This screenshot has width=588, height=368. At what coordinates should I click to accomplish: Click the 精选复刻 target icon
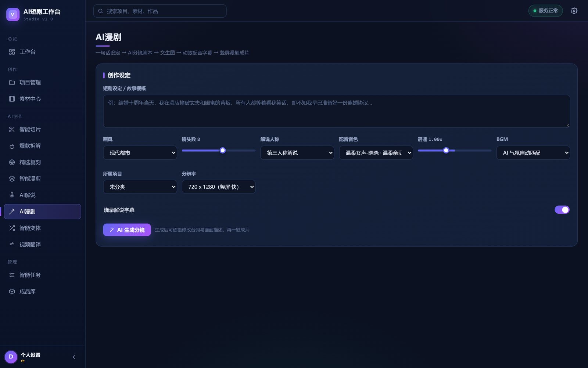(x=12, y=162)
